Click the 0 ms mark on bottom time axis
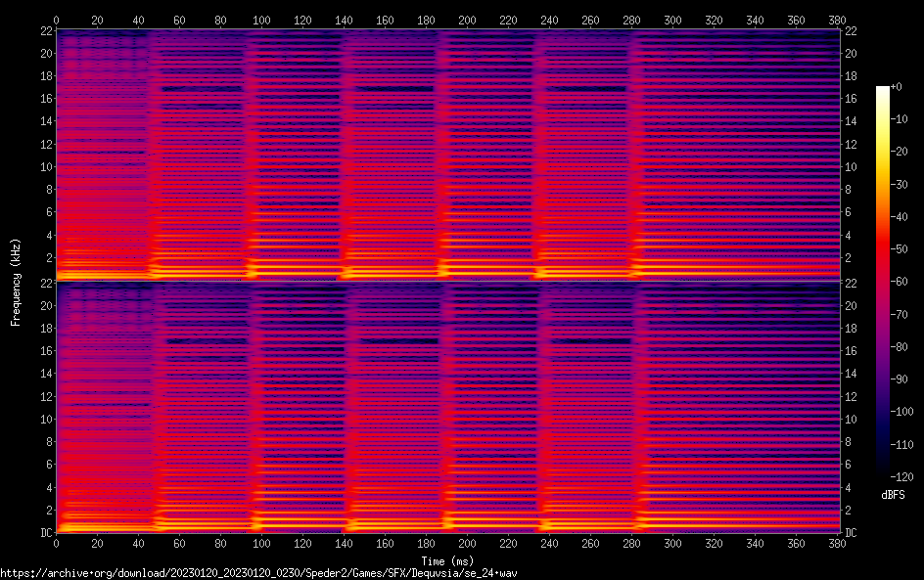This screenshot has height=580, width=924. click(x=57, y=544)
